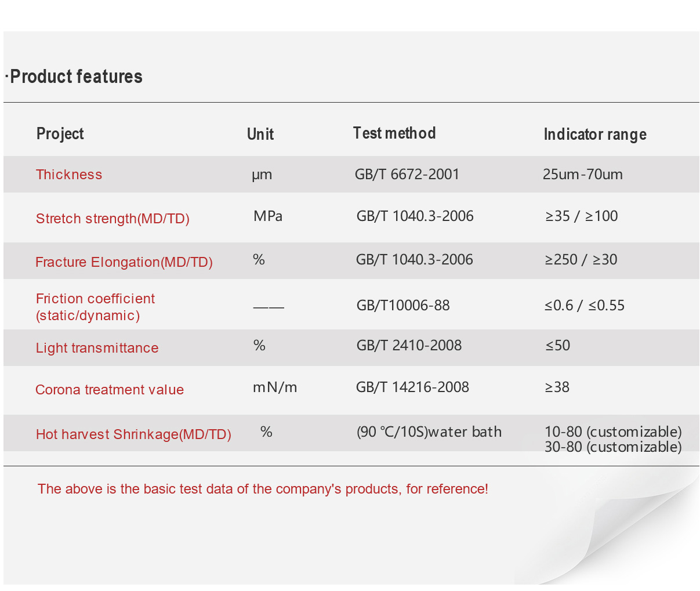The height and width of the screenshot is (591, 700).
Task: Select Corona treatment value label
Action: click(x=110, y=390)
